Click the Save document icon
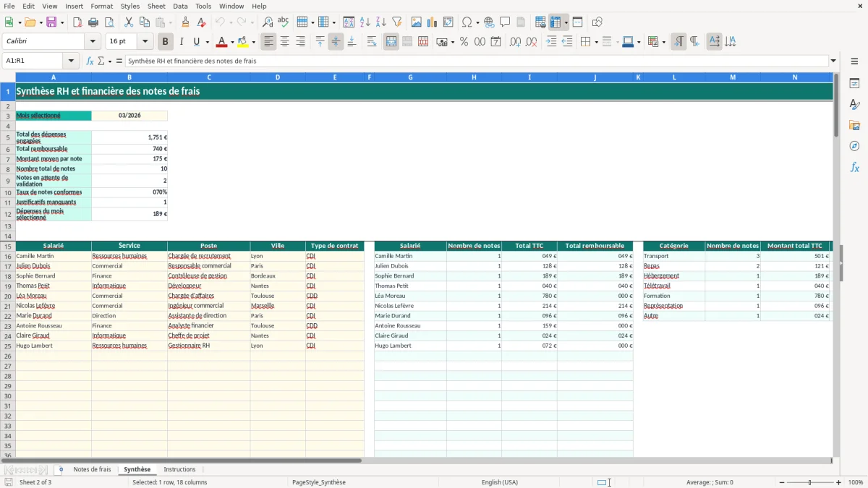 (x=52, y=22)
